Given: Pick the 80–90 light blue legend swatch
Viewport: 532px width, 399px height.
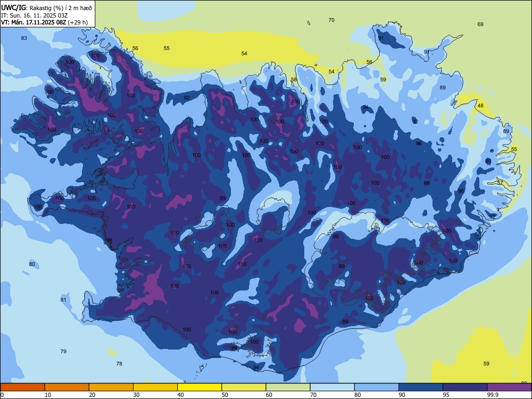Looking at the screenshot, I should click(x=377, y=387).
